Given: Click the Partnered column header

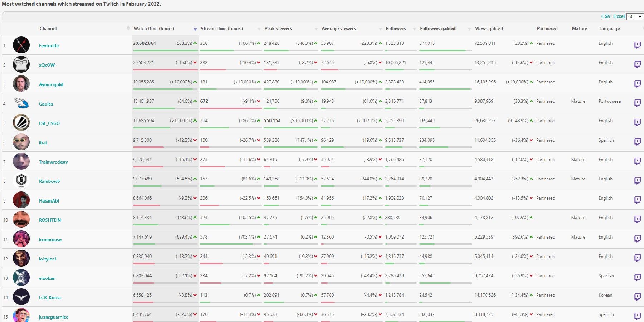Looking at the screenshot, I should tap(547, 29).
